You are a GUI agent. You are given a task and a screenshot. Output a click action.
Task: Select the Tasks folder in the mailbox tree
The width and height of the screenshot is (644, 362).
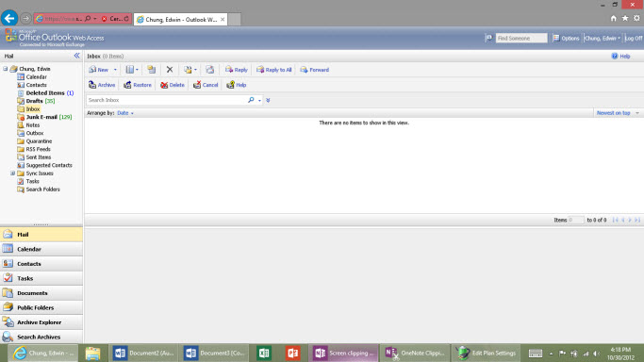(x=28, y=181)
